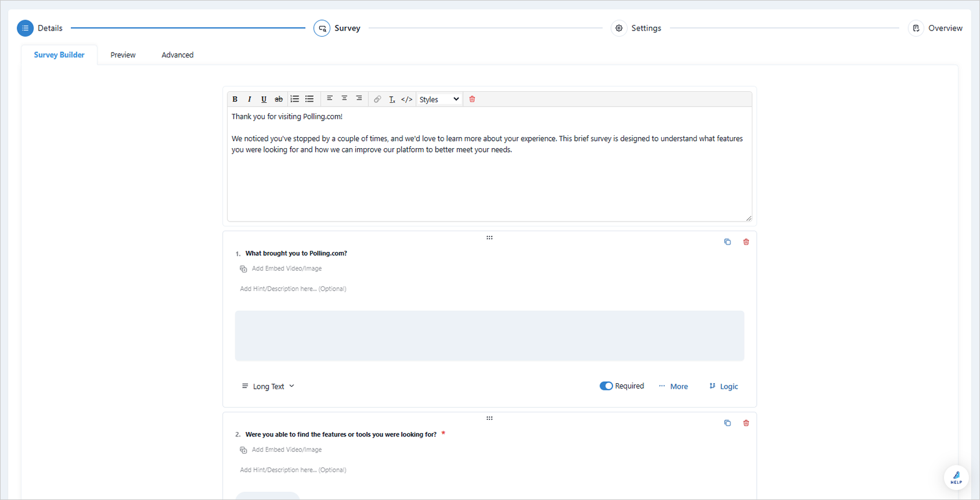Add a hint description for question 1
The image size is (980, 500).
[293, 289]
